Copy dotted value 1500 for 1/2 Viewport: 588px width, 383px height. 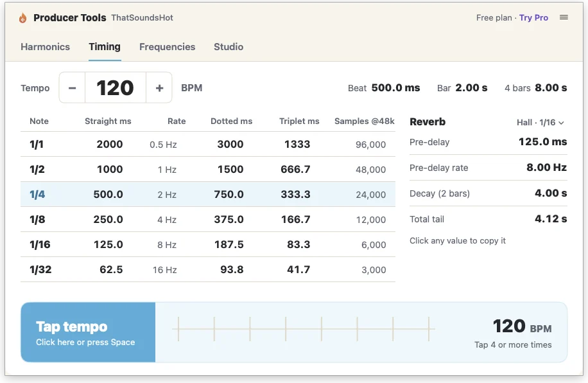click(230, 170)
